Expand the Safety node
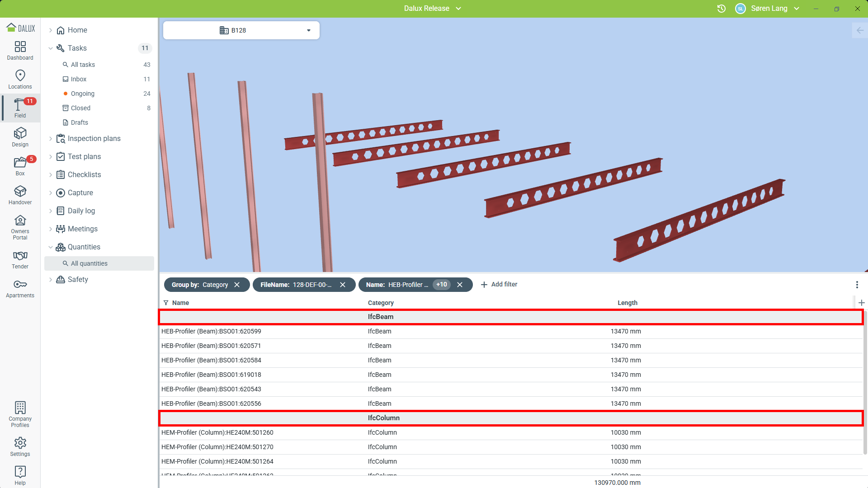 point(51,280)
